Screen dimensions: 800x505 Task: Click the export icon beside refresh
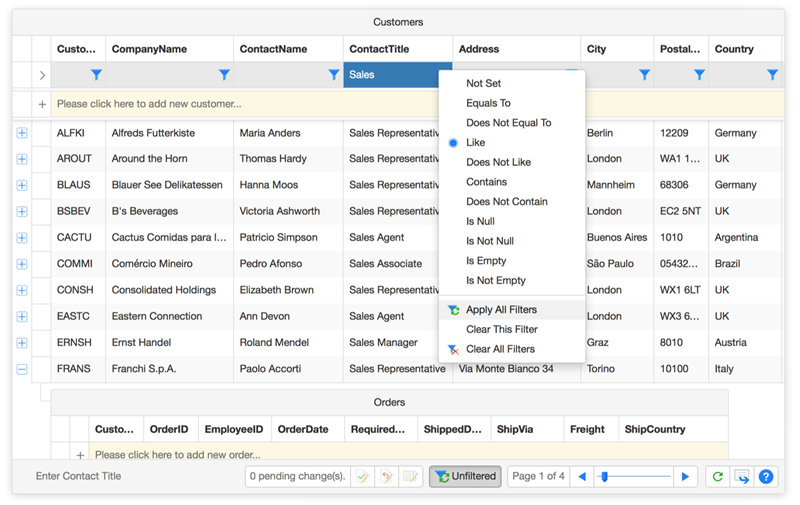741,477
